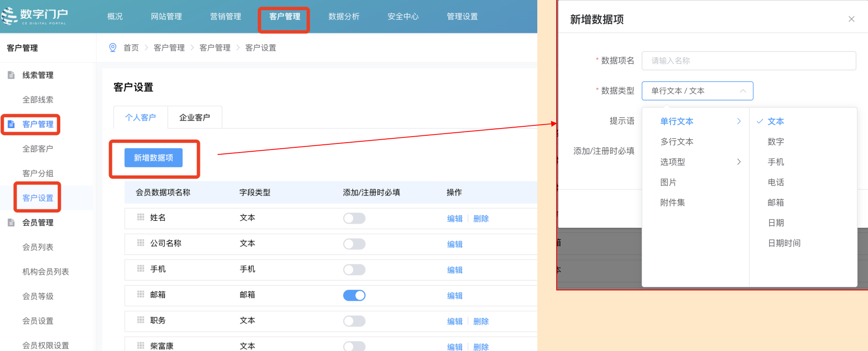868x351 pixels.
Task: Click the drag handle icon for 公司名称 row
Action: coord(140,243)
